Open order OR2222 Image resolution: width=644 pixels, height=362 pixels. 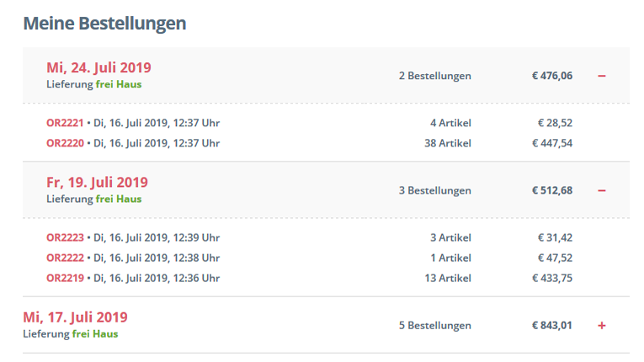pyautogui.click(x=65, y=258)
